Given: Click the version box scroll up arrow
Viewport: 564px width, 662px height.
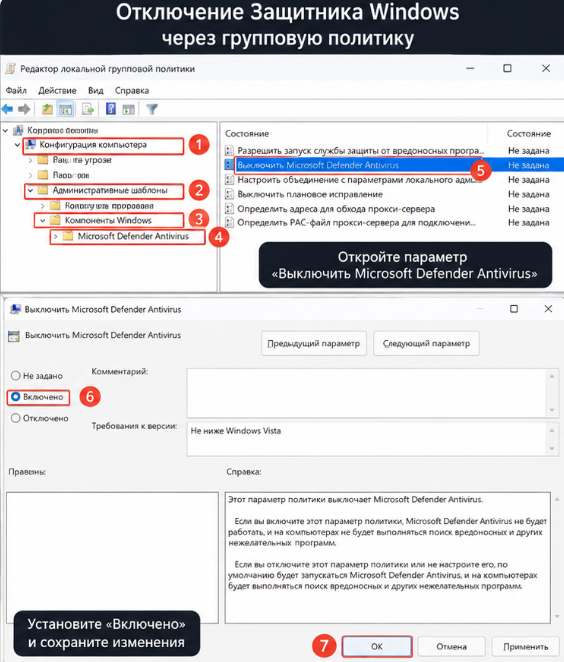Looking at the screenshot, I should [x=552, y=430].
